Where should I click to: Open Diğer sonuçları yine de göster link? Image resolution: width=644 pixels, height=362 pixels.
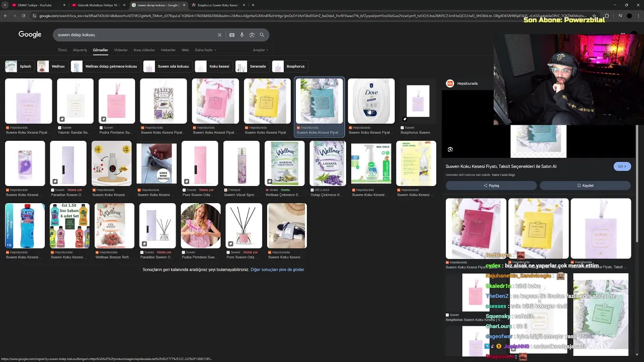pos(277,269)
